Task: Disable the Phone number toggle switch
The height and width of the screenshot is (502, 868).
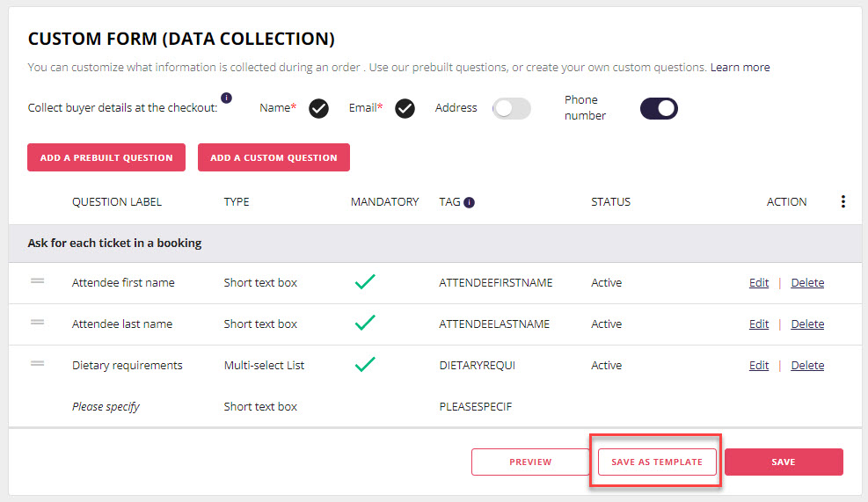Action: point(659,108)
